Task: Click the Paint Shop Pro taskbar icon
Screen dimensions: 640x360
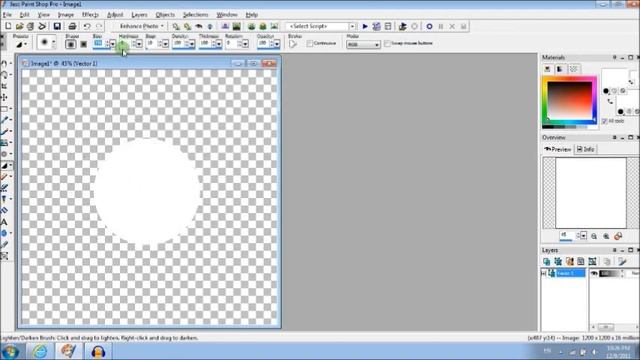Action: click(x=69, y=351)
